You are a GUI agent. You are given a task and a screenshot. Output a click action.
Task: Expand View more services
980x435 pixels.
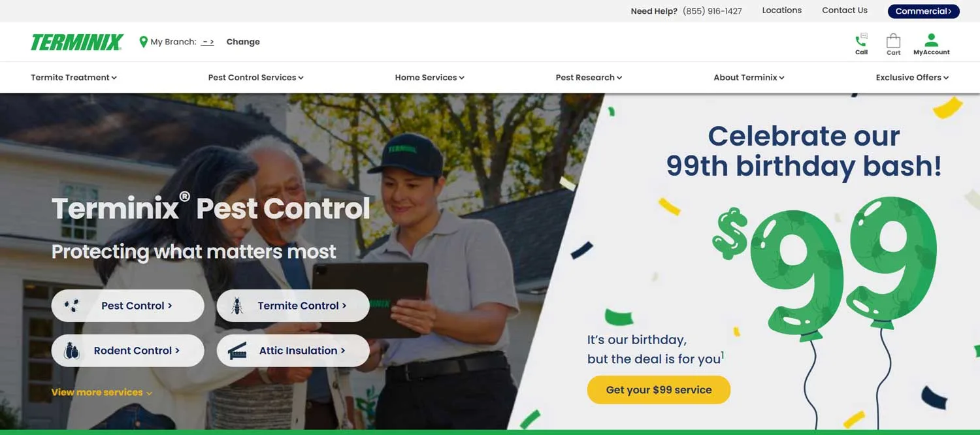click(x=102, y=393)
